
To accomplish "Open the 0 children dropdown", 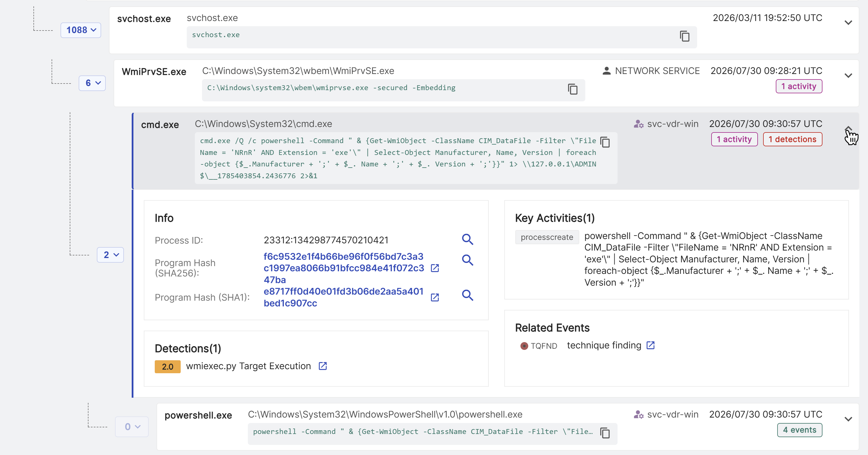I will pos(132,427).
